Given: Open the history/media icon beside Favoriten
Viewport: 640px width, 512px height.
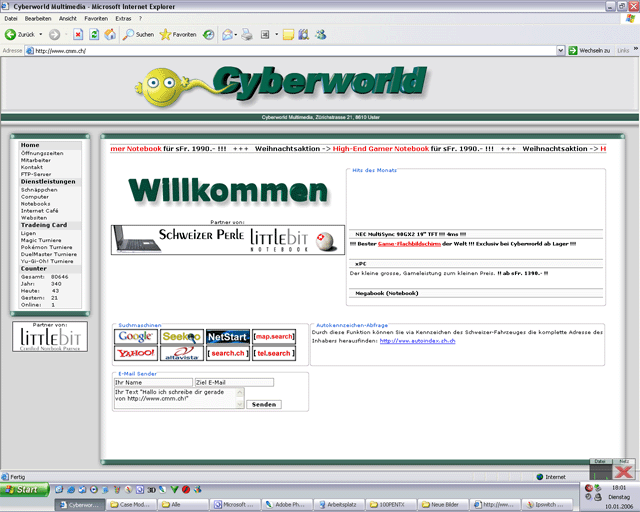Looking at the screenshot, I should pyautogui.click(x=209, y=35).
